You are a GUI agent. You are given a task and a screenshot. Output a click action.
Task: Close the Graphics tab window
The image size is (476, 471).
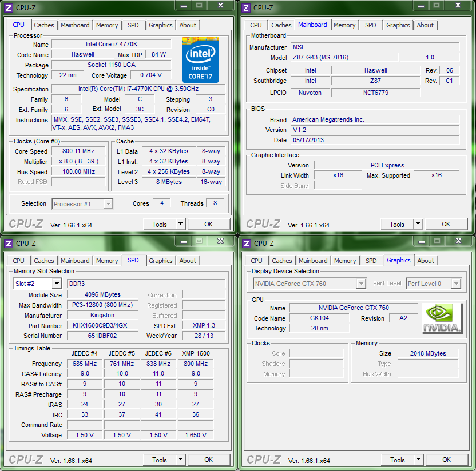[458, 241]
